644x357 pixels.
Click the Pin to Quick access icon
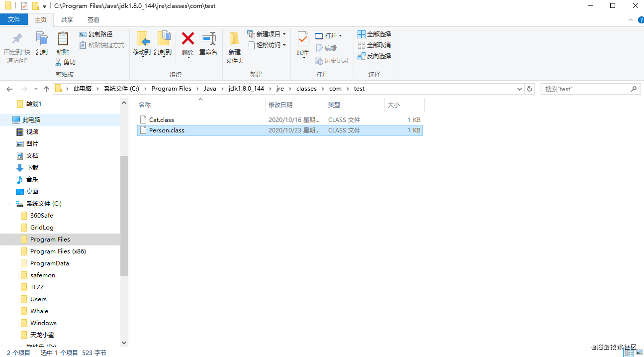[17, 39]
